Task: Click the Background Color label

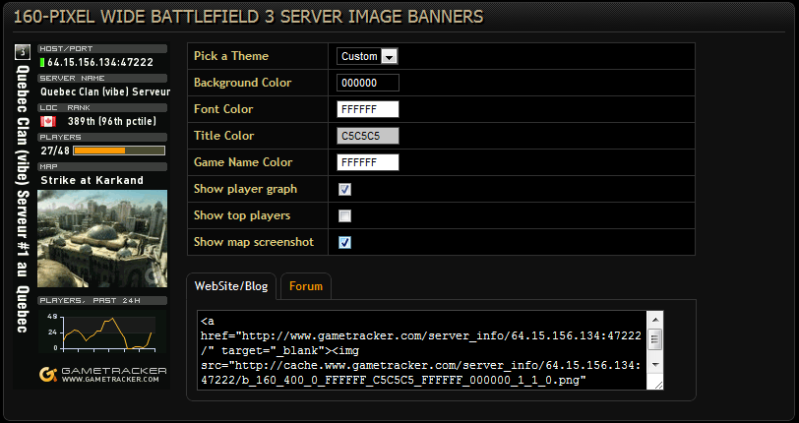Action: tap(243, 83)
